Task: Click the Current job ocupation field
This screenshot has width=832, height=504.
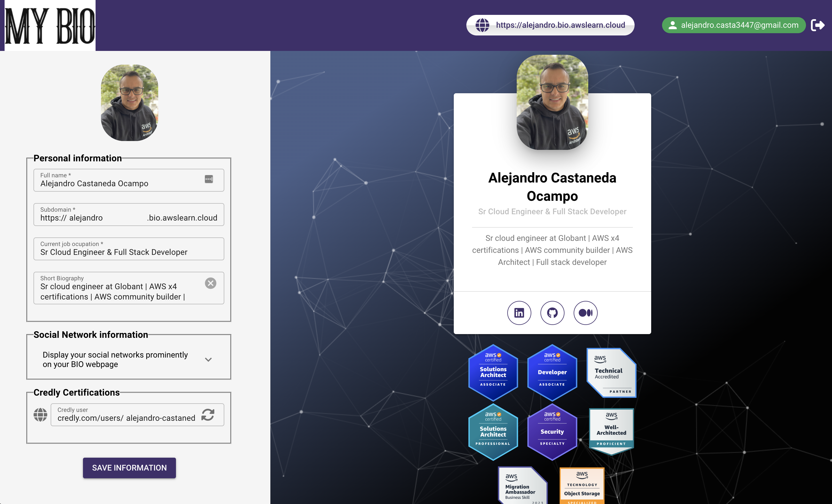Action: [129, 249]
